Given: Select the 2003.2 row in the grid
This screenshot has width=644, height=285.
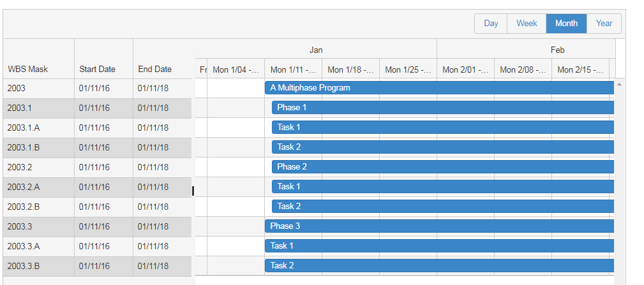Looking at the screenshot, I should click(96, 167).
